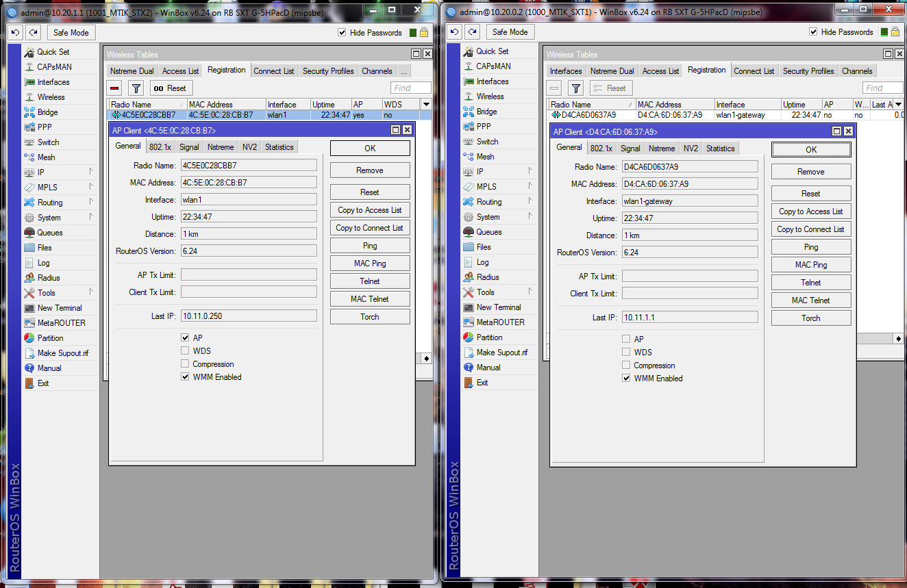
Task: Open Manual in left WinBox window
Action: [49, 368]
